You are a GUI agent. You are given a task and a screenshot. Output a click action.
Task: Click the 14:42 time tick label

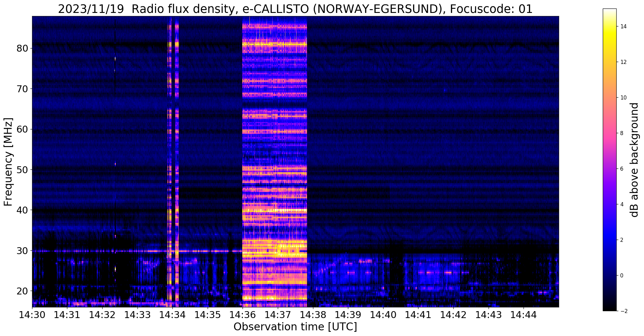453,315
